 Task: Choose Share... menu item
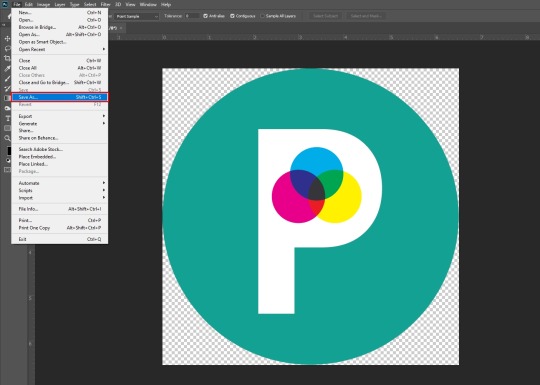click(x=60, y=131)
